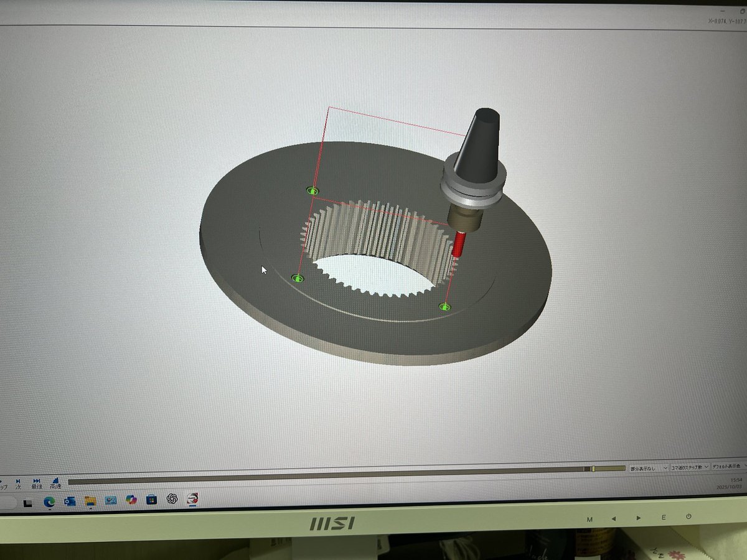Jump to end with 最後 button

tap(37, 483)
